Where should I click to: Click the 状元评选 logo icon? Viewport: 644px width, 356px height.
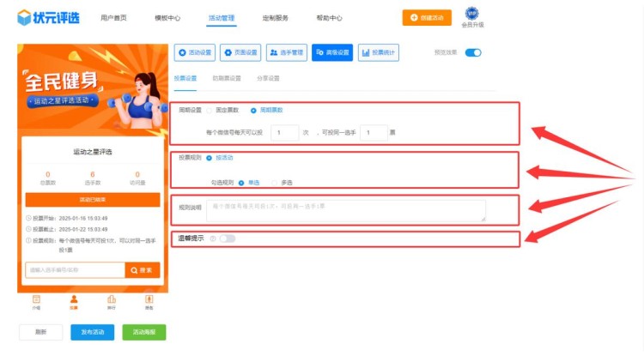pyautogui.click(x=24, y=17)
